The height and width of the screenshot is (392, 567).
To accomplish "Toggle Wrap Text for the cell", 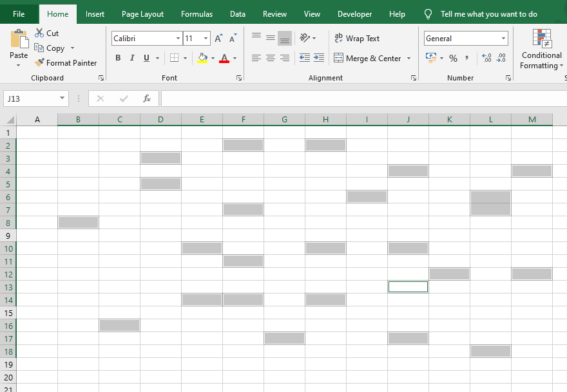I will [356, 38].
